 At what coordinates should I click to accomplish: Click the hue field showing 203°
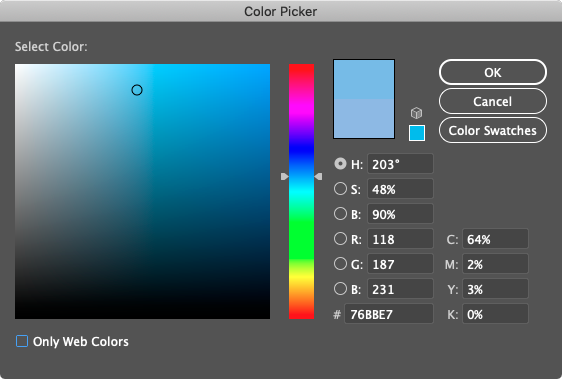400,164
